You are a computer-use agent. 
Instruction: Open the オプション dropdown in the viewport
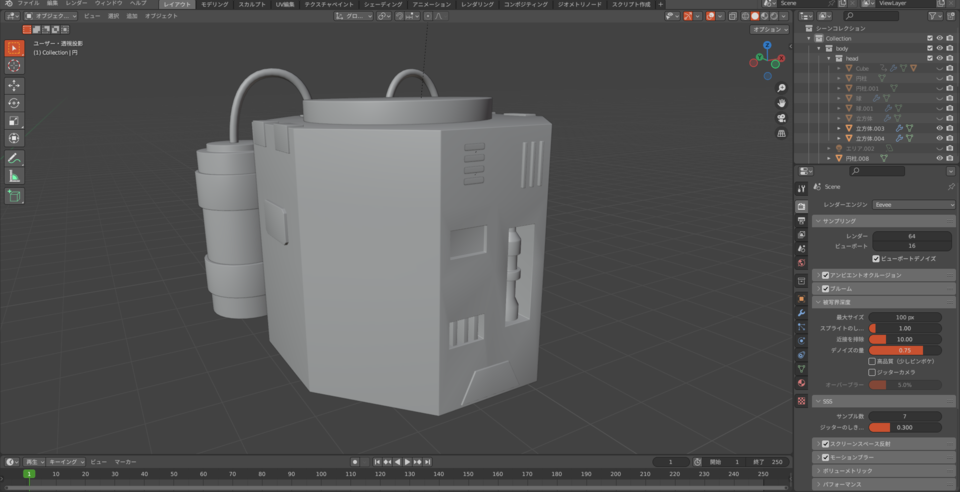(x=768, y=30)
